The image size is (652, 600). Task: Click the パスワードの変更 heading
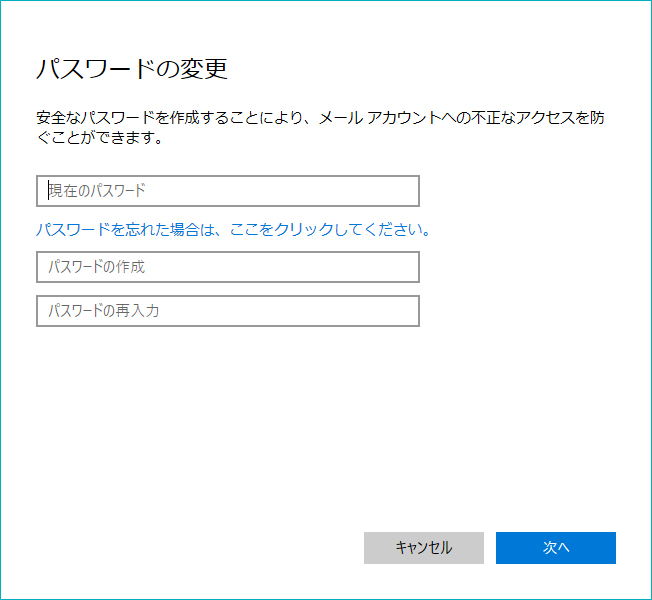point(132,69)
